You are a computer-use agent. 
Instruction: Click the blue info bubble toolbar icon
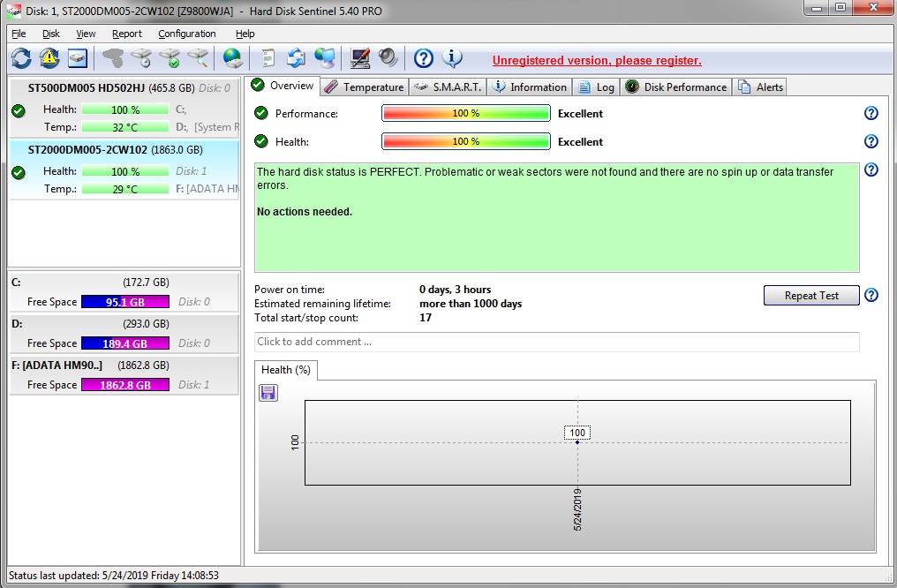pos(452,57)
